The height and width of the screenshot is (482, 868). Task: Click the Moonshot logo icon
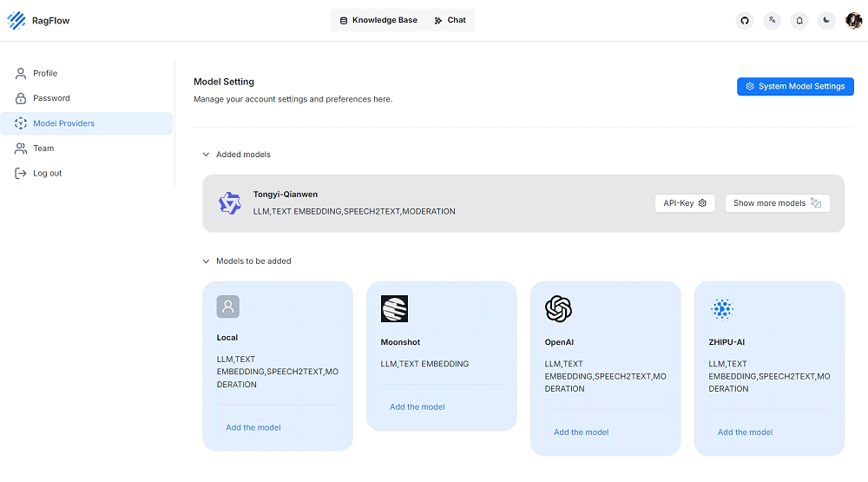394,308
